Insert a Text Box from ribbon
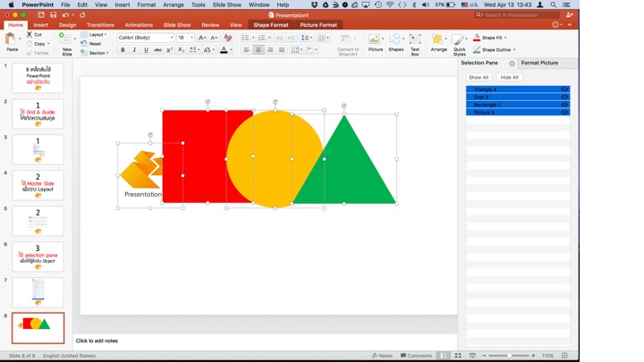The height and width of the screenshot is (362, 644). pos(415,40)
